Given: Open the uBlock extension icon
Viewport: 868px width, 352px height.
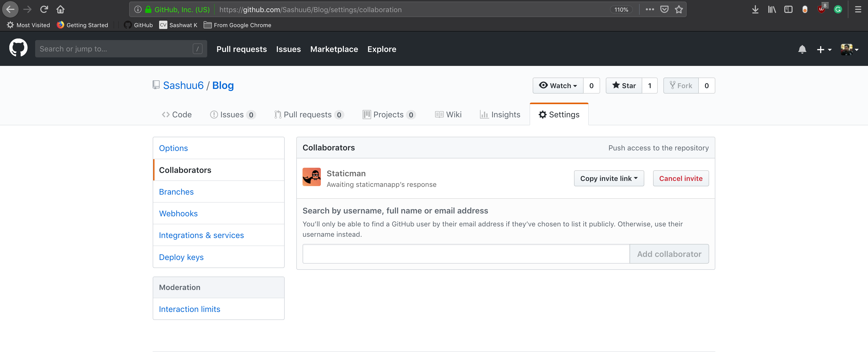Looking at the screenshot, I should 822,9.
